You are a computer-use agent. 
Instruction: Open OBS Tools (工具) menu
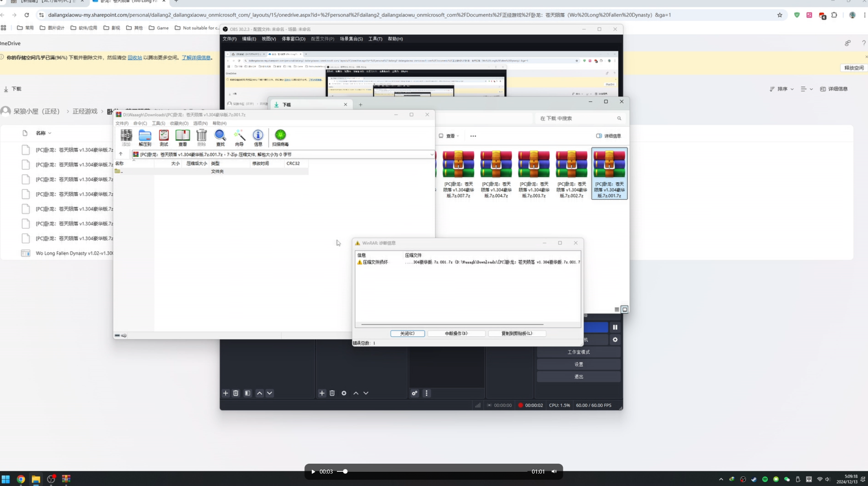(x=375, y=39)
